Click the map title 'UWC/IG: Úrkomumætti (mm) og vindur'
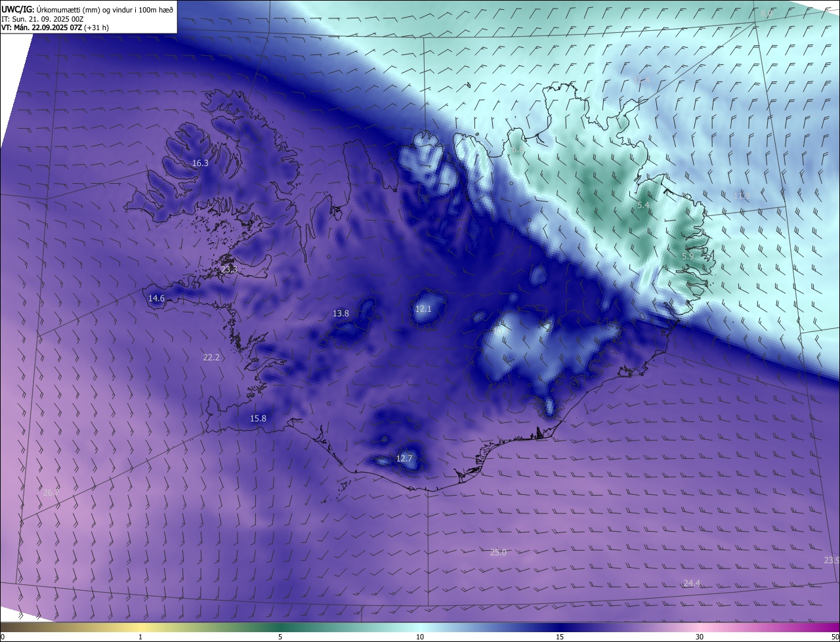This screenshot has width=840, height=642. point(87,9)
